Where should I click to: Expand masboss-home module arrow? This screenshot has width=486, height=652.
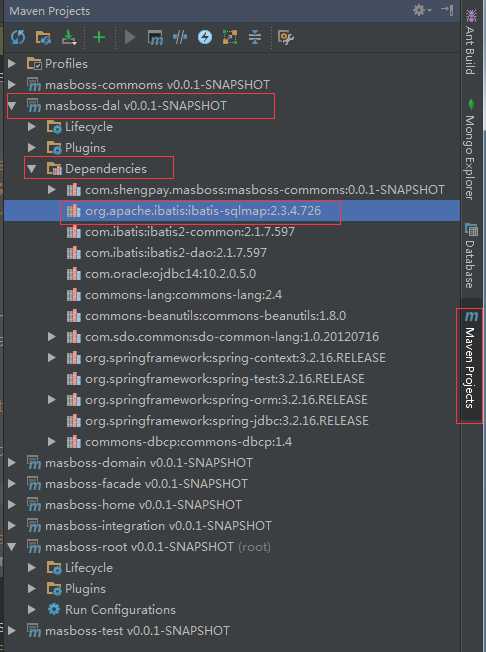[12, 504]
